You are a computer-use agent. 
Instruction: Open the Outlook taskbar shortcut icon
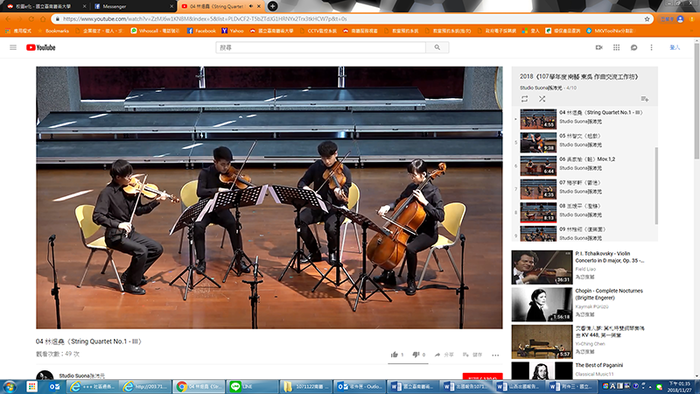tap(54, 386)
